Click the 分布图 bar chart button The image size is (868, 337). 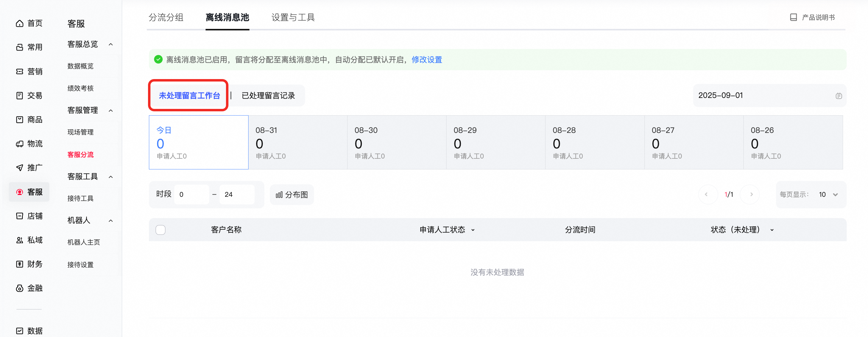pos(292,195)
